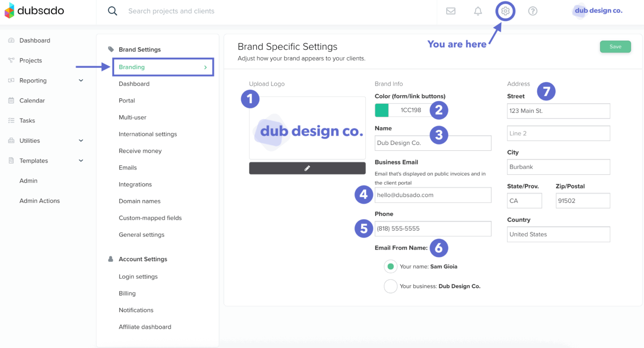This screenshot has height=348, width=644.
Task: Open Login settings
Action: pos(138,276)
